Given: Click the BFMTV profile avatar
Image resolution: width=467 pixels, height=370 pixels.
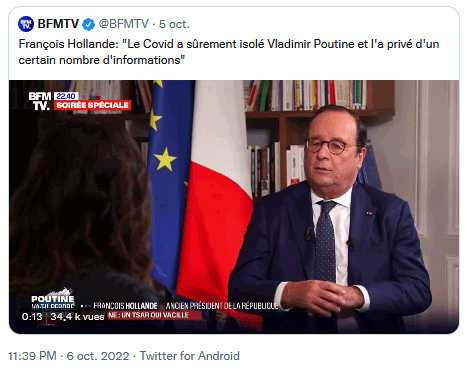Looking at the screenshot, I should (26, 24).
